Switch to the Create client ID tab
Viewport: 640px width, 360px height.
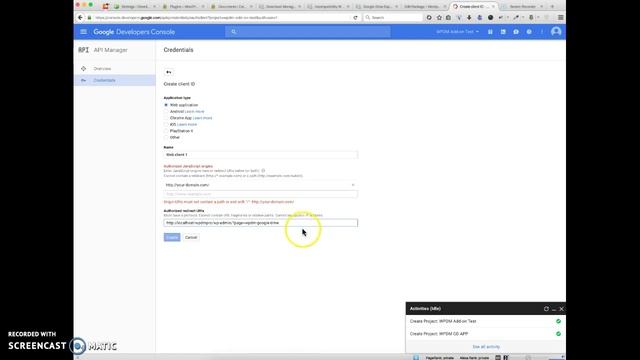click(x=474, y=7)
